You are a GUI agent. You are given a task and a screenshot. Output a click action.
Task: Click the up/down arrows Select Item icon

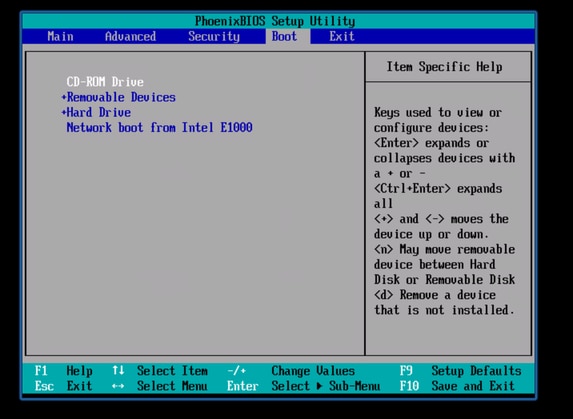(x=118, y=371)
